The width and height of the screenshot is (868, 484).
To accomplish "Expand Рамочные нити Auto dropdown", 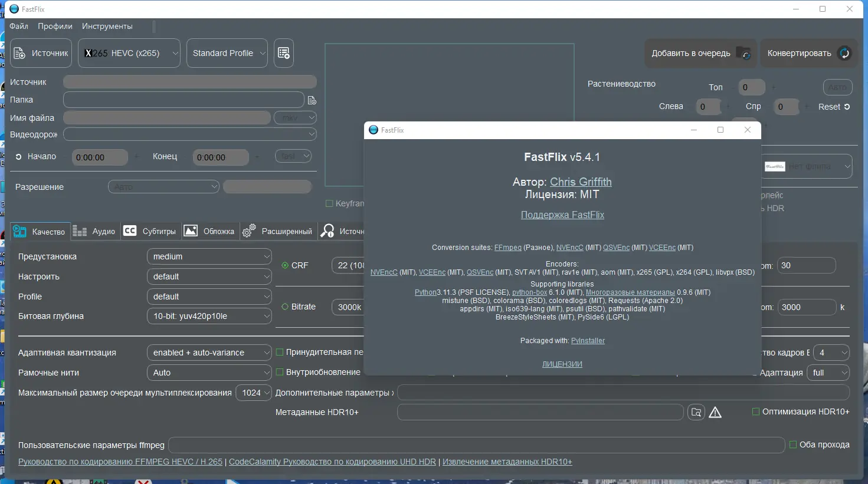I will pos(209,373).
